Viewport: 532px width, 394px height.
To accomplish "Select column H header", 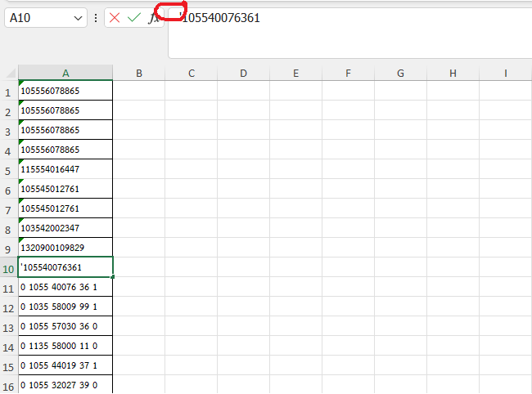I will (x=453, y=73).
